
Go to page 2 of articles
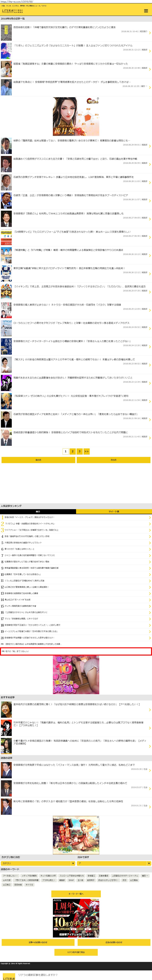tap(72, 451)
